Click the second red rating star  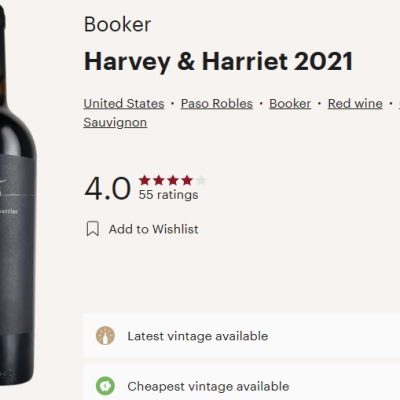tap(159, 180)
